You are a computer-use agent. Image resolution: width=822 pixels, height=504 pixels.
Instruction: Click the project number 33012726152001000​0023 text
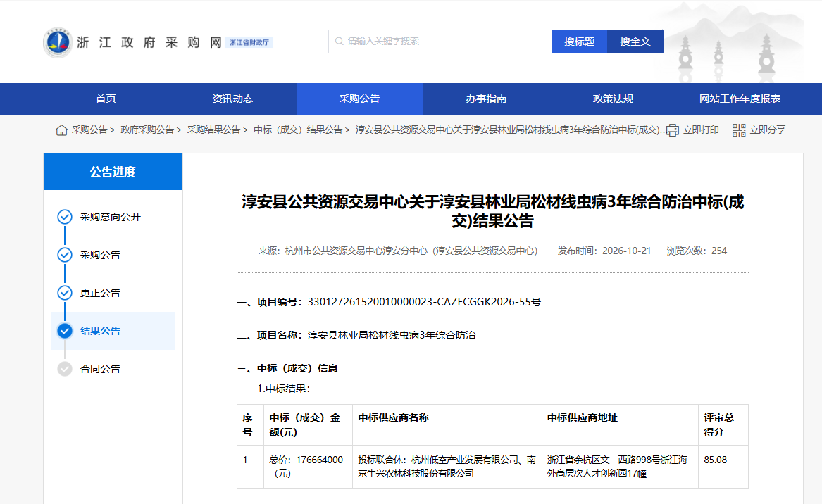click(x=424, y=302)
